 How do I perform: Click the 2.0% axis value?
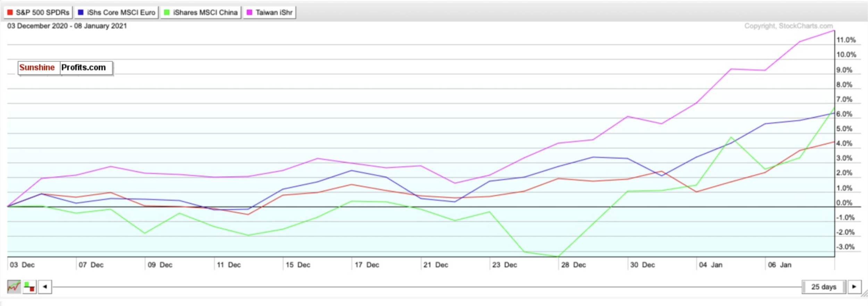point(844,173)
